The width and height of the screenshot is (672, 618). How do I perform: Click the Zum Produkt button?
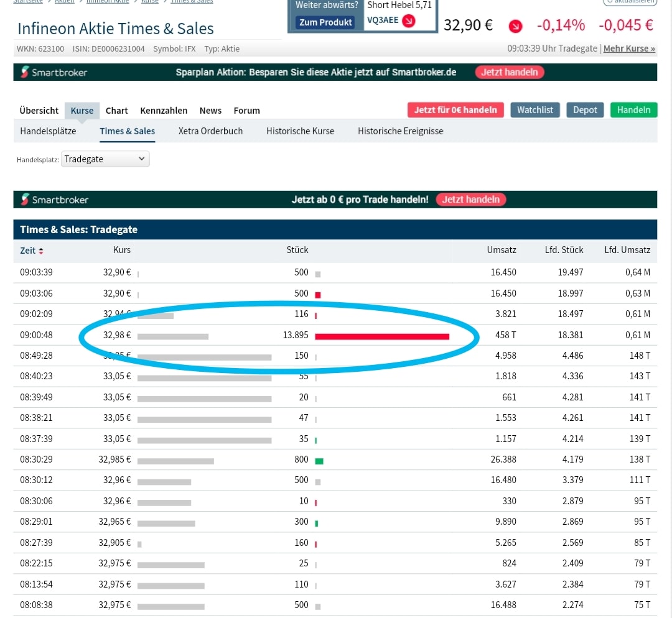point(326,22)
